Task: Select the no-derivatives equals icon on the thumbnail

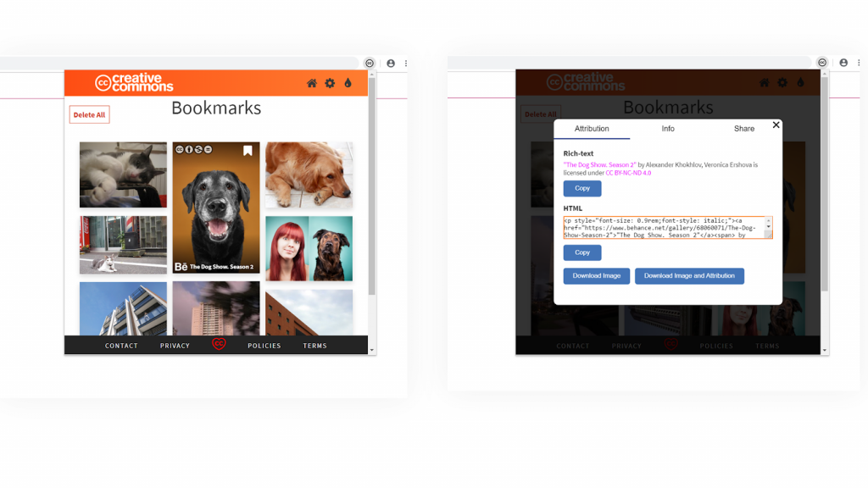Action: point(208,147)
